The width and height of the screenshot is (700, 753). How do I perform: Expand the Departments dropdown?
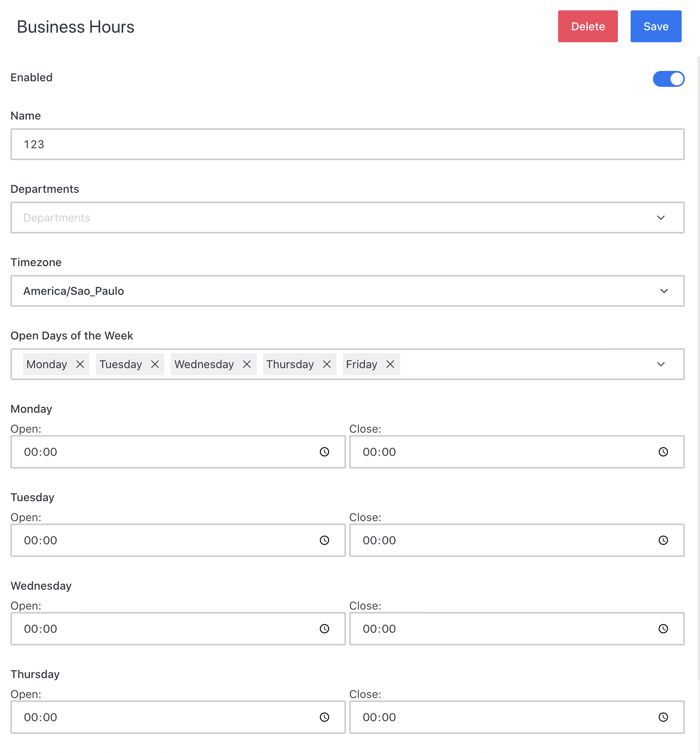pyautogui.click(x=661, y=218)
